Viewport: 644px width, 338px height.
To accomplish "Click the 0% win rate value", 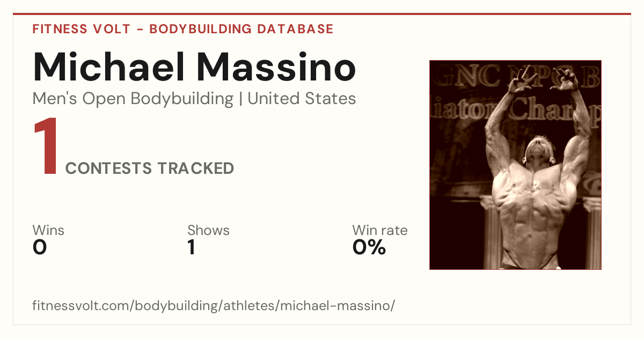I will 369,247.
